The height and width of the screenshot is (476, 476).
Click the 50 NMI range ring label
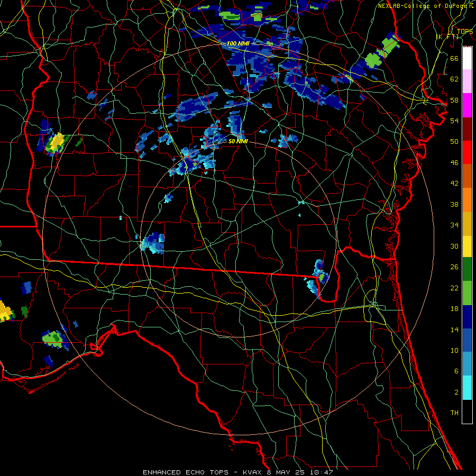(238, 141)
